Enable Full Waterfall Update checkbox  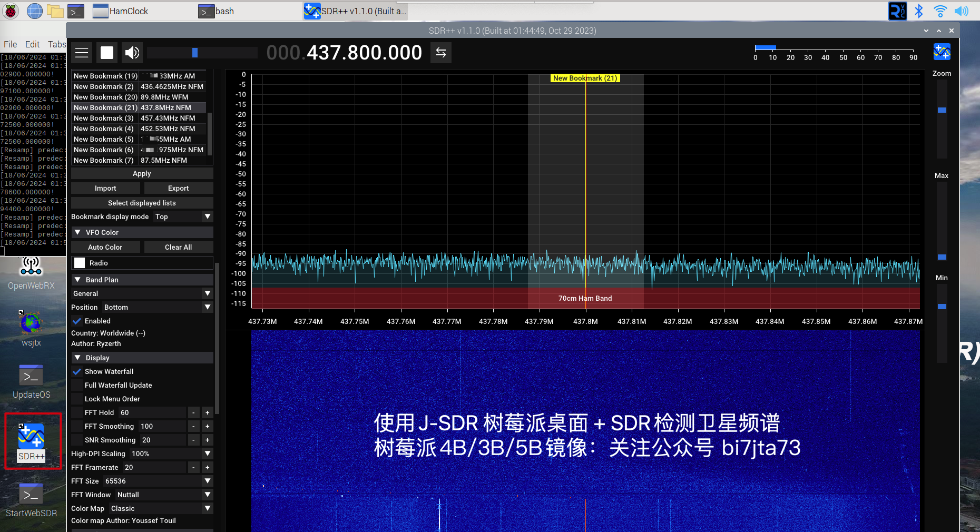pos(77,385)
